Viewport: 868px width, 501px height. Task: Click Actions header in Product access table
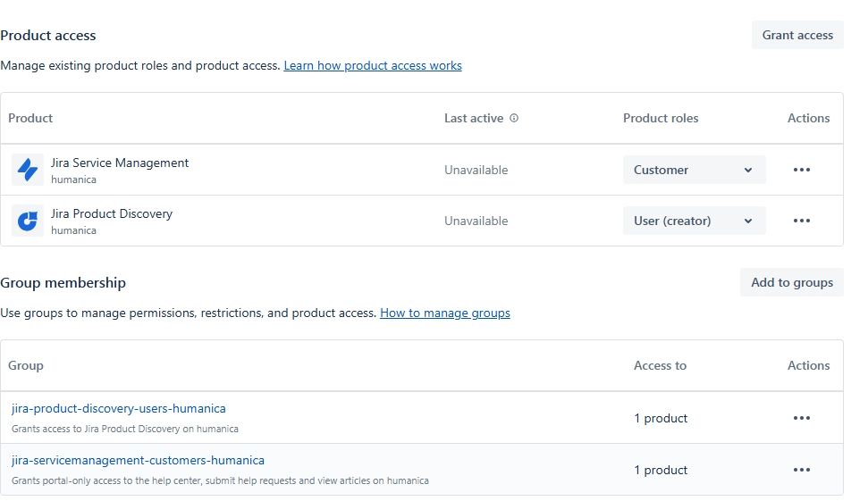coord(808,118)
